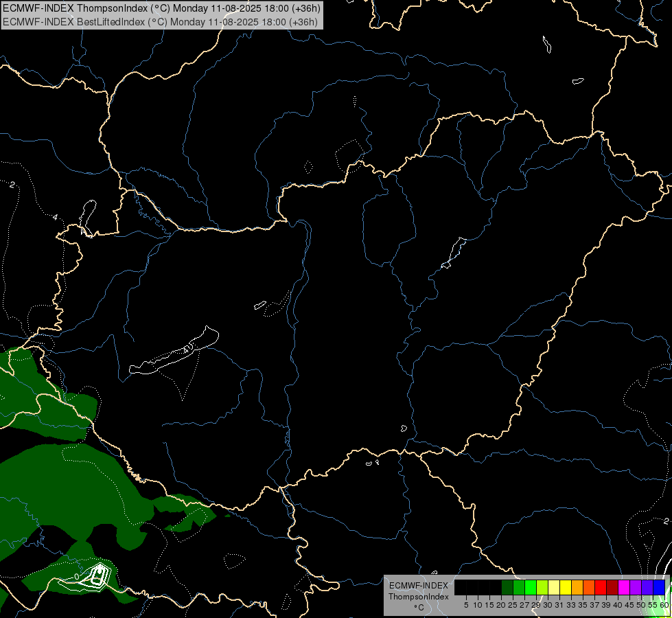Image resolution: width=672 pixels, height=618 pixels.
Task: Choose the red 37–39 legend swatch
Action: pyautogui.click(x=601, y=587)
